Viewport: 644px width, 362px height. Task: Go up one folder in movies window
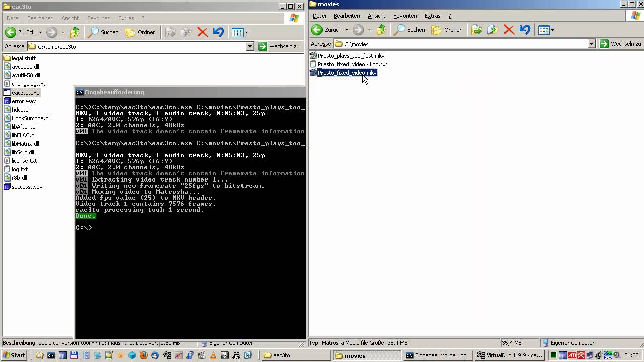[x=381, y=30]
